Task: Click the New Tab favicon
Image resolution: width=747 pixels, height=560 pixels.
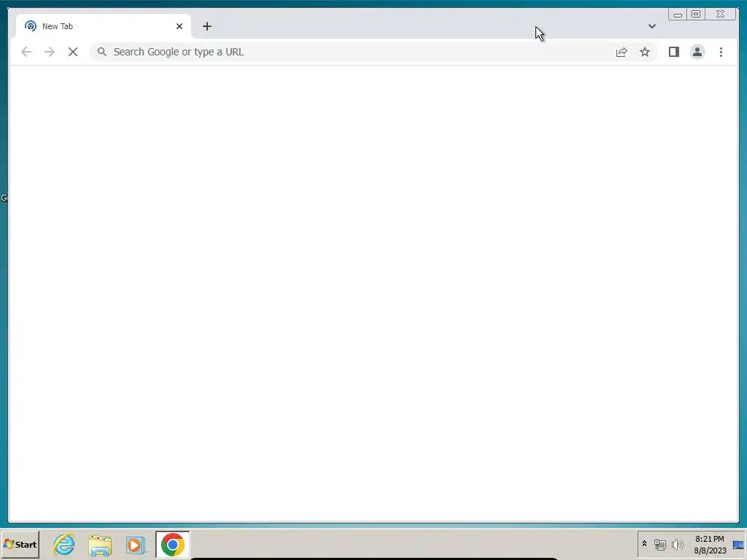Action: point(31,26)
